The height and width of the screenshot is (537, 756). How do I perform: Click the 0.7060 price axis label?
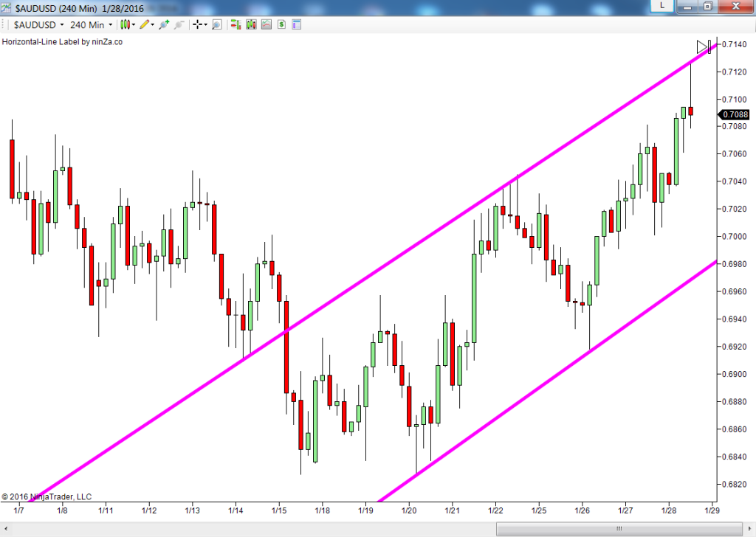click(x=735, y=154)
